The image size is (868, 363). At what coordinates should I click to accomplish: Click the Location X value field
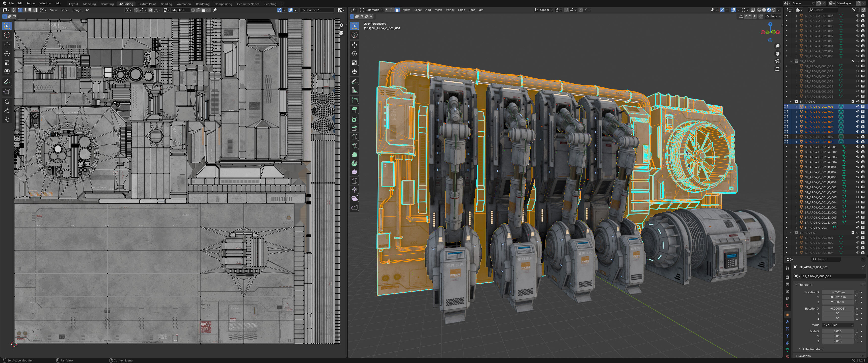tap(837, 292)
